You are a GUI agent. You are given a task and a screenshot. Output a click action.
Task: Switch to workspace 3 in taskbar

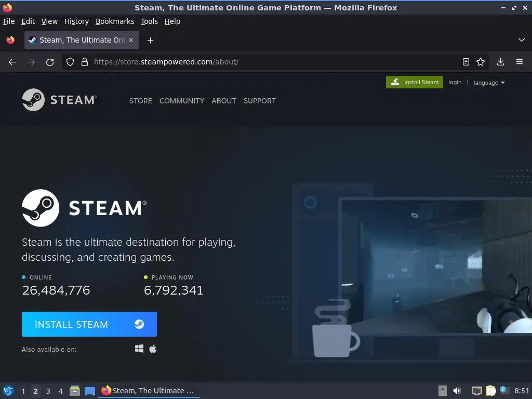pyautogui.click(x=48, y=391)
